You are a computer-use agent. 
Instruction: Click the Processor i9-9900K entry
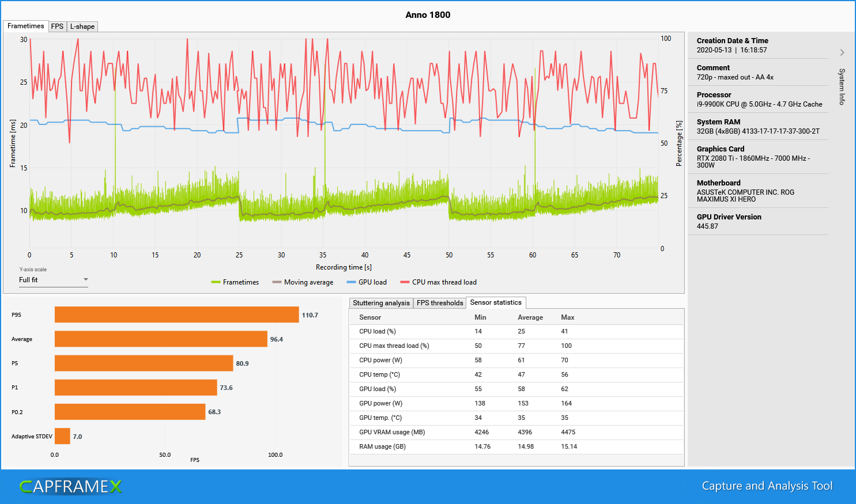tap(760, 104)
